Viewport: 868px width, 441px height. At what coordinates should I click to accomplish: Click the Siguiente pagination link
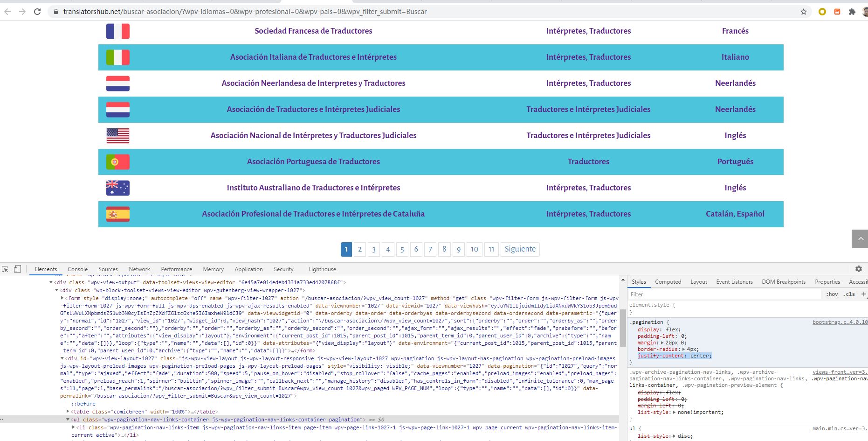pos(520,249)
